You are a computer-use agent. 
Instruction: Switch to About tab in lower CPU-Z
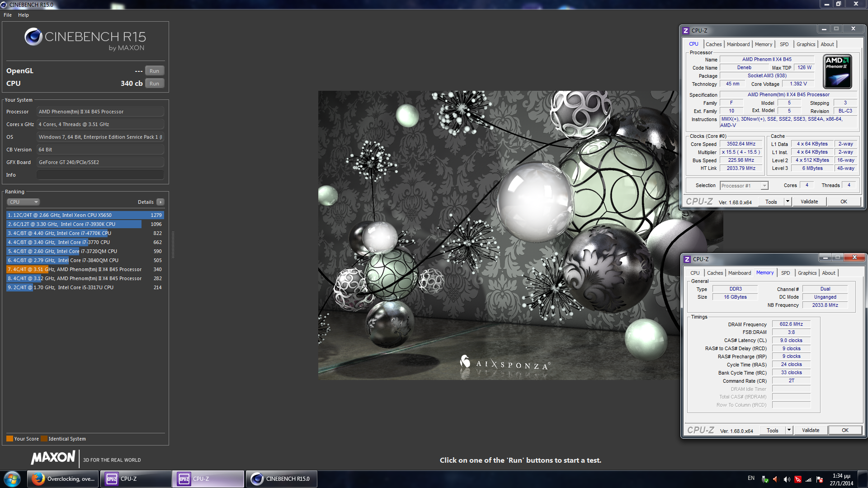tap(829, 273)
